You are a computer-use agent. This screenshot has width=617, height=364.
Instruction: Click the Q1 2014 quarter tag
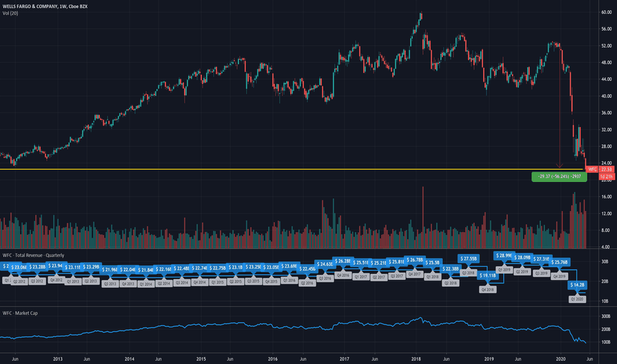[146, 284]
